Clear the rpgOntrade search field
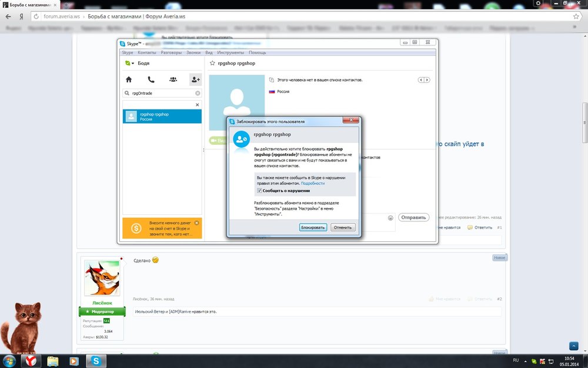The height and width of the screenshot is (368, 588). tap(198, 93)
